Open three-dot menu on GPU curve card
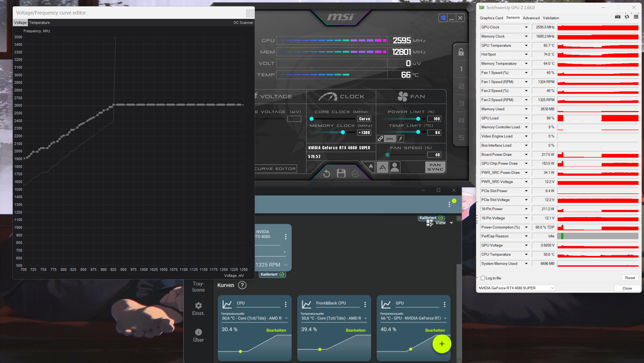This screenshot has height=363, width=644. tap(444, 304)
